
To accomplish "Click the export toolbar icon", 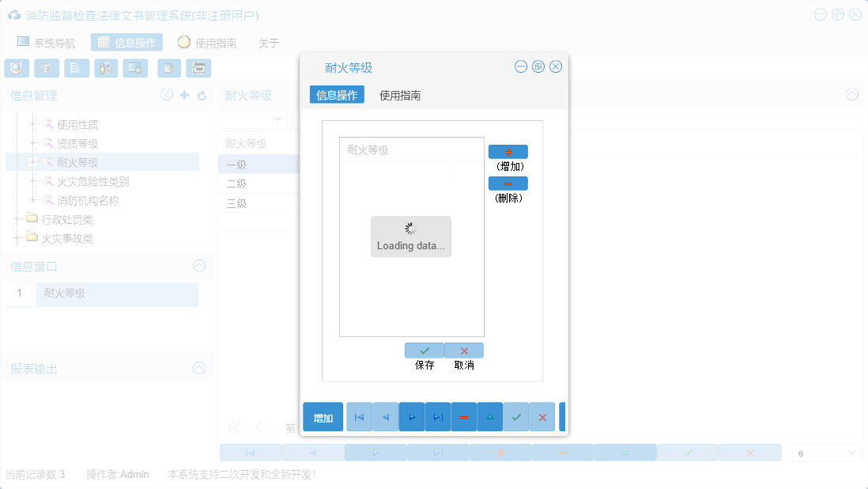I will [x=168, y=68].
